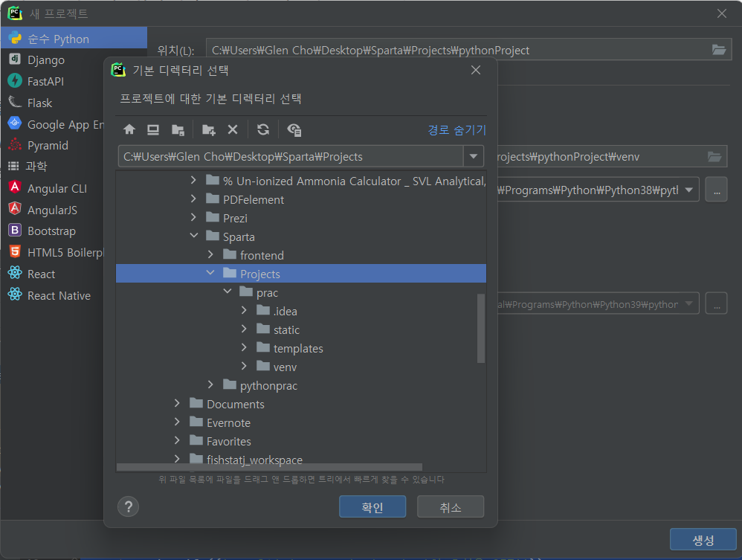Select 순수 Python project type

point(74,39)
